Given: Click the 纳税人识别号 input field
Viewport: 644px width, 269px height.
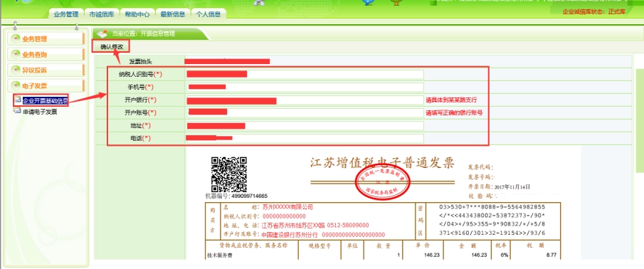Looking at the screenshot, I should (x=305, y=74).
